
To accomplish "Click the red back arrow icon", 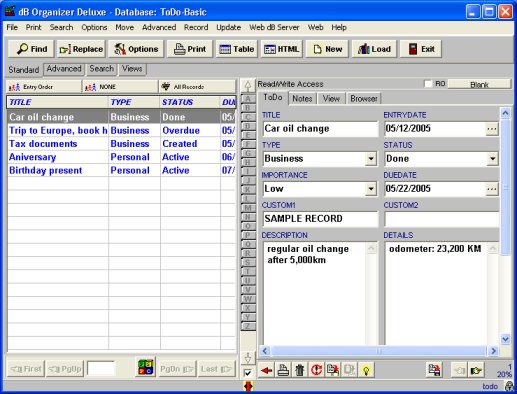I will (x=266, y=370).
